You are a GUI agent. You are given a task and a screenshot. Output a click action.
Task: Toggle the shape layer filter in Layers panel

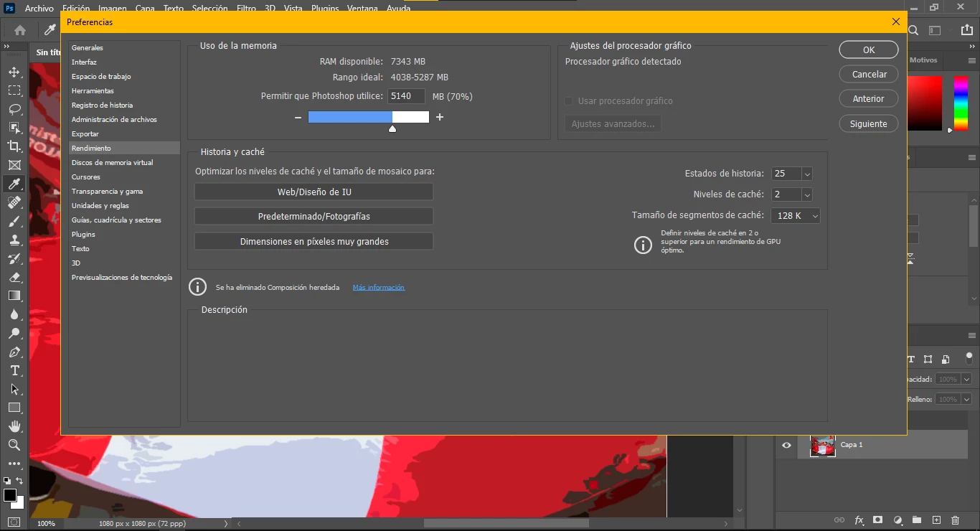(928, 359)
